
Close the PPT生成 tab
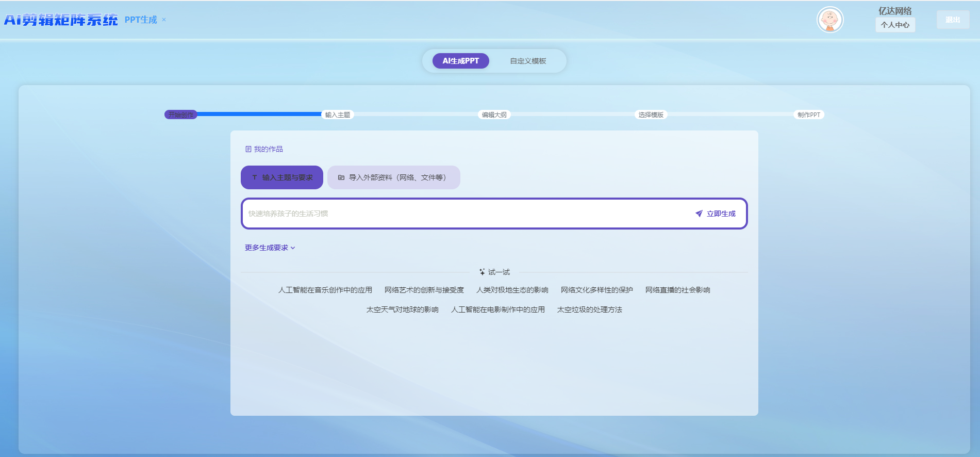tap(164, 20)
